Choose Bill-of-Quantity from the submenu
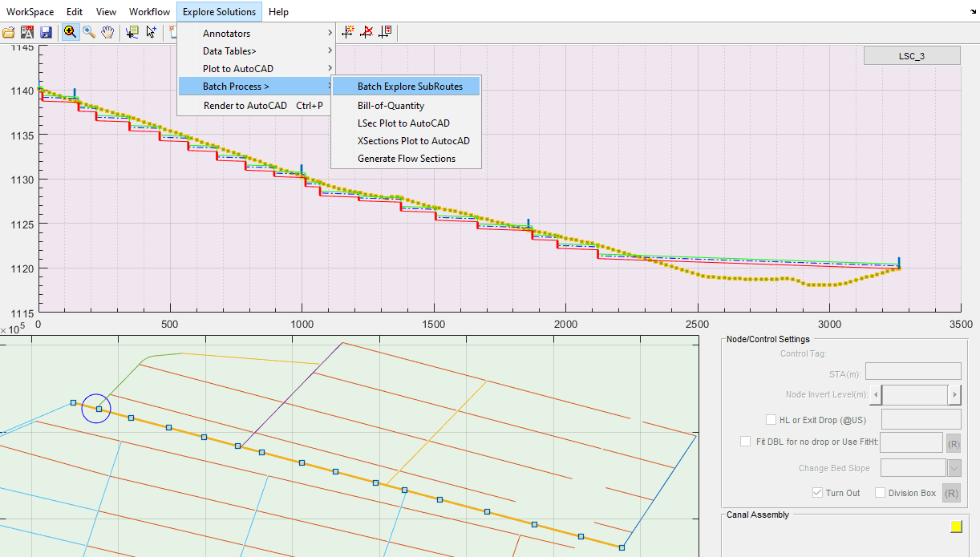The width and height of the screenshot is (980, 557). click(391, 106)
